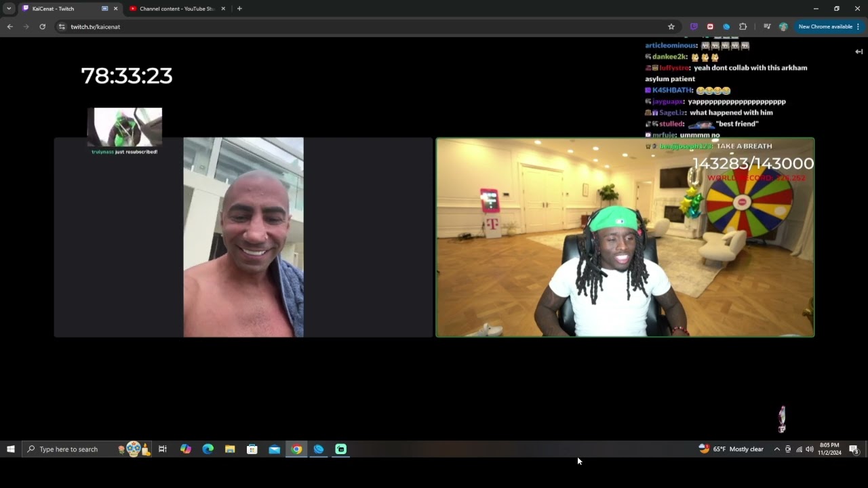The height and width of the screenshot is (488, 868).
Task: Open Microsoft Store from the taskbar
Action: click(x=252, y=449)
